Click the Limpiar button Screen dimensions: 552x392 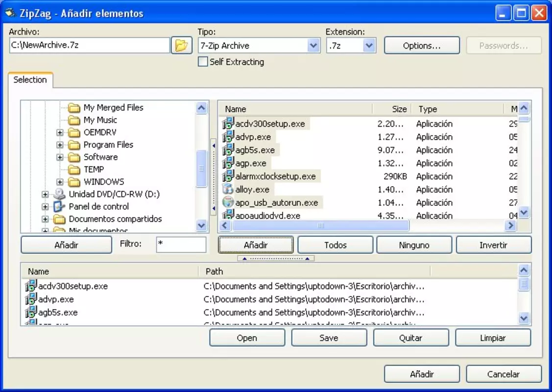click(493, 338)
